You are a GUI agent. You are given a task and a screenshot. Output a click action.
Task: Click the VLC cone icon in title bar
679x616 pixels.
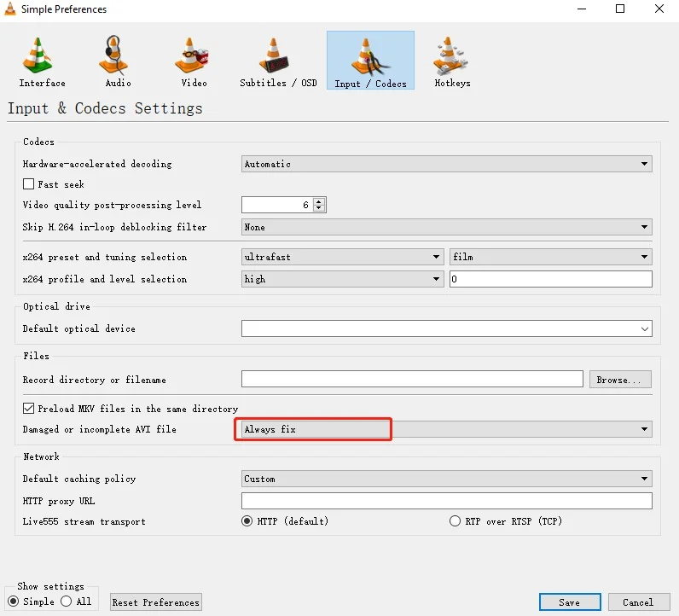10,9
